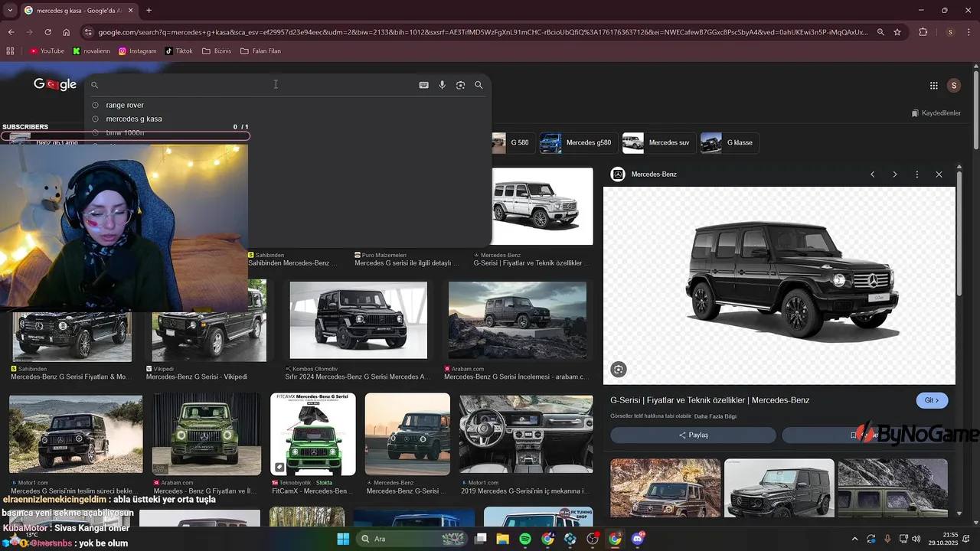Open the novalienn bookmark
The height and width of the screenshot is (551, 980).
pyautogui.click(x=91, y=51)
